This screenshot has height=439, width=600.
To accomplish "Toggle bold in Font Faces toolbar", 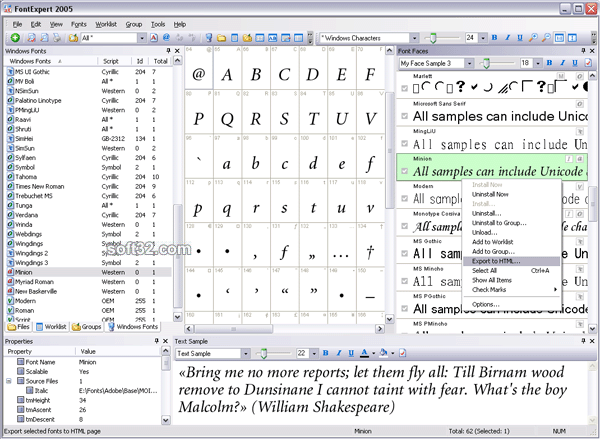I will pyautogui.click(x=549, y=63).
